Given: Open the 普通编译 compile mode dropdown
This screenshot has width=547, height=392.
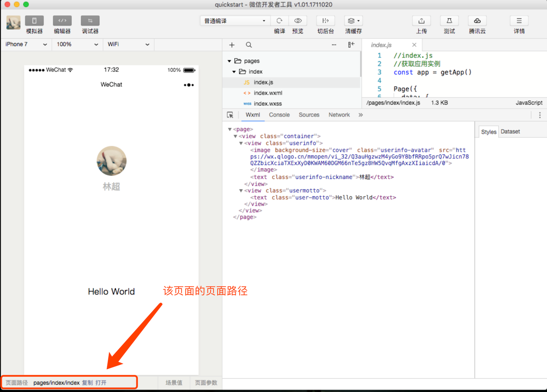Looking at the screenshot, I should (x=235, y=21).
